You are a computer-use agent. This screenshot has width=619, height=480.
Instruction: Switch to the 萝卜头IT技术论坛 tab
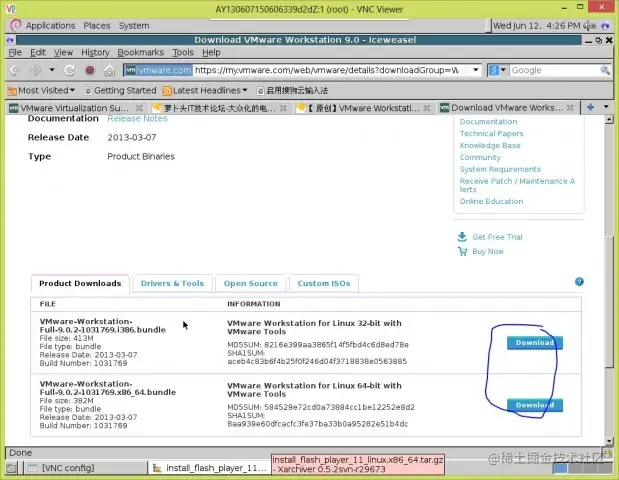pyautogui.click(x=215, y=108)
